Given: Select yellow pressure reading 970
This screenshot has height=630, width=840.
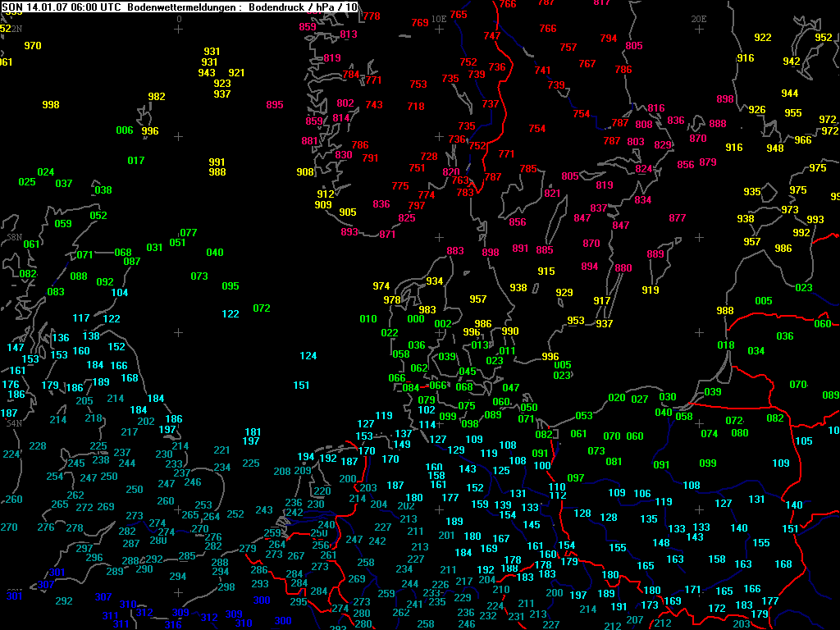Looking at the screenshot, I should point(33,46).
